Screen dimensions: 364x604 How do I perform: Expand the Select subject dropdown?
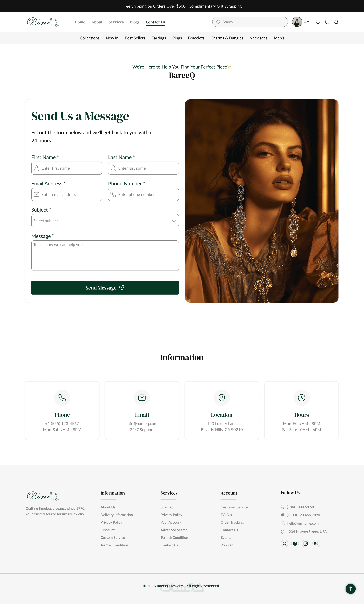tap(105, 221)
